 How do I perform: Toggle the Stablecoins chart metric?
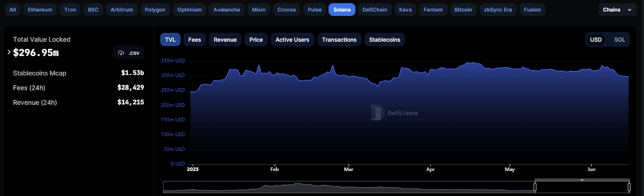384,40
